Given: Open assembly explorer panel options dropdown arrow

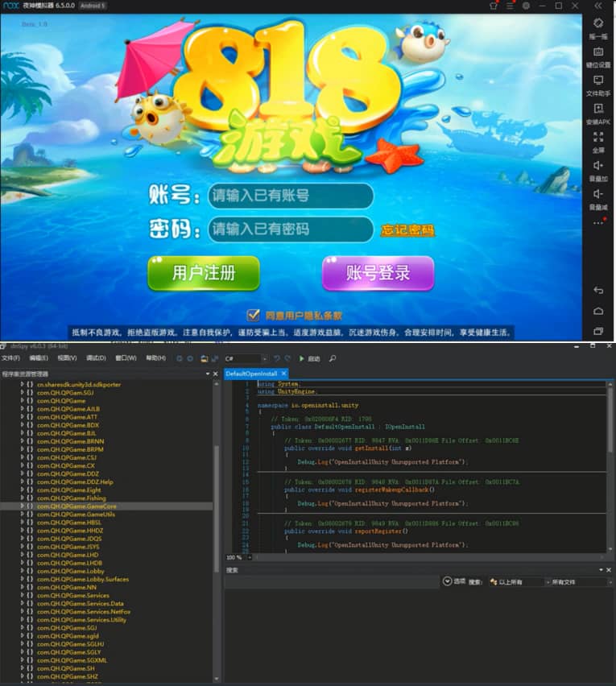Looking at the screenshot, I should 208,374.
